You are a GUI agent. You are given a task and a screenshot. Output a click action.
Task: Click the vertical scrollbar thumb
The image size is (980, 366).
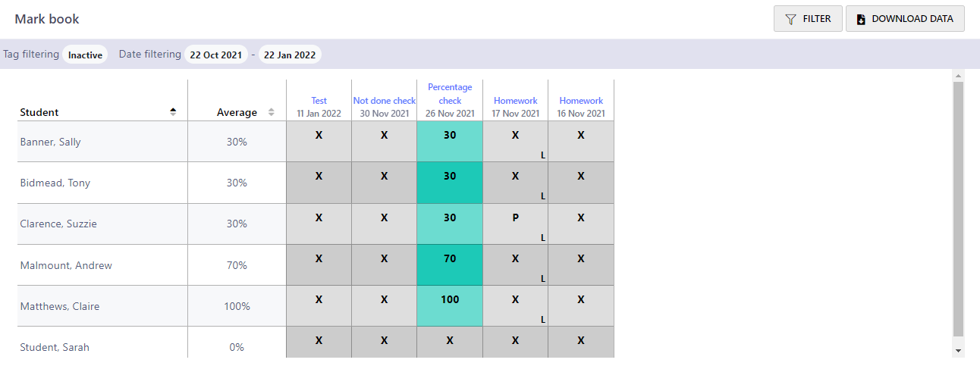pos(958,209)
